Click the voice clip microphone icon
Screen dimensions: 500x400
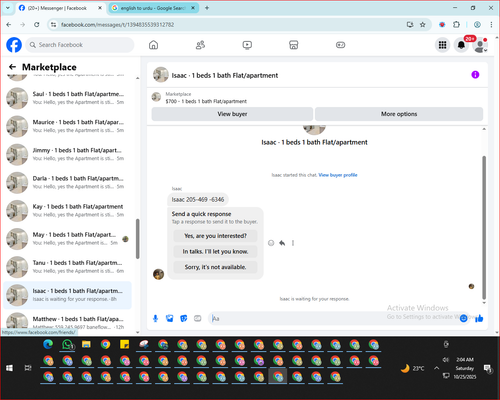point(155,319)
